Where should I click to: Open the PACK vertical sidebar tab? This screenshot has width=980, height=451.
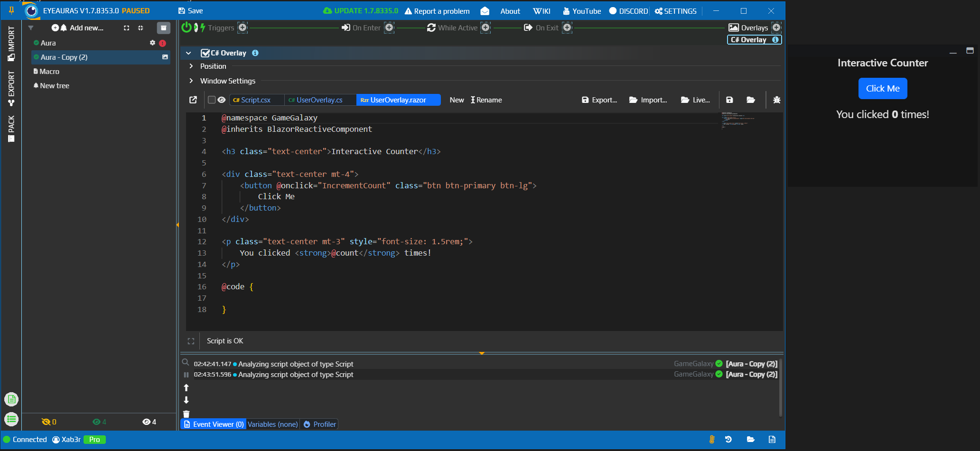(11, 129)
